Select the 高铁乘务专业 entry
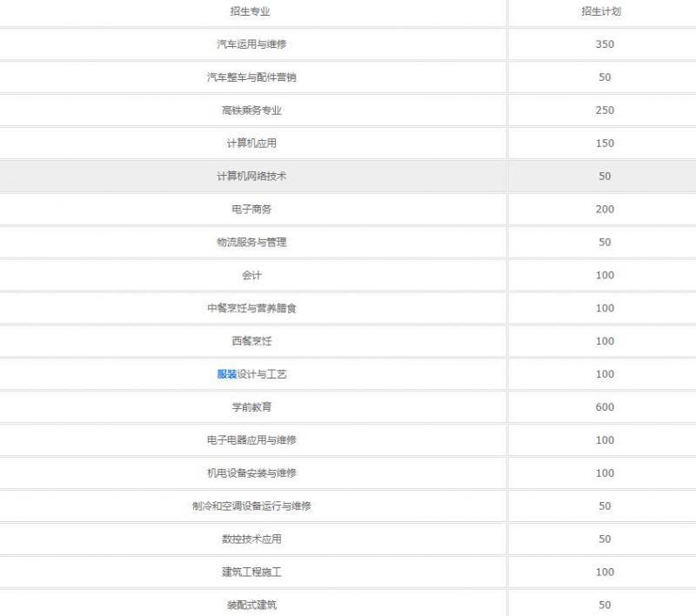 [x=251, y=110]
